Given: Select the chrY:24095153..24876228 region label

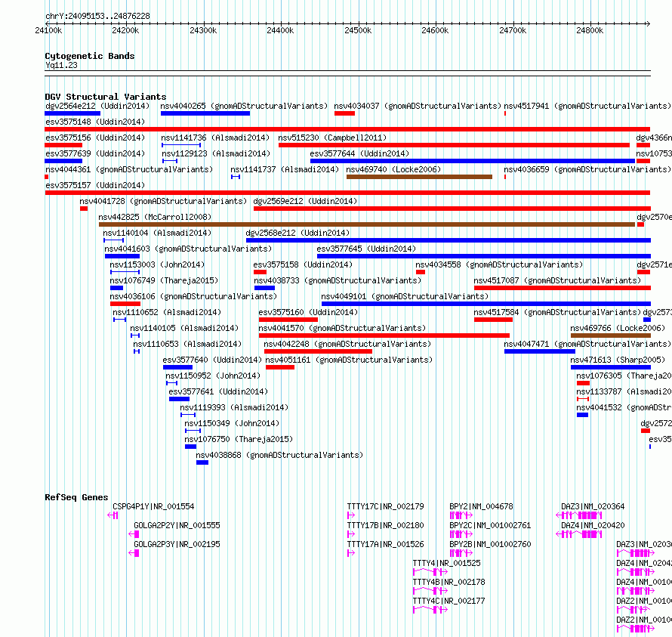Looking at the screenshot, I should pyautogui.click(x=97, y=16).
